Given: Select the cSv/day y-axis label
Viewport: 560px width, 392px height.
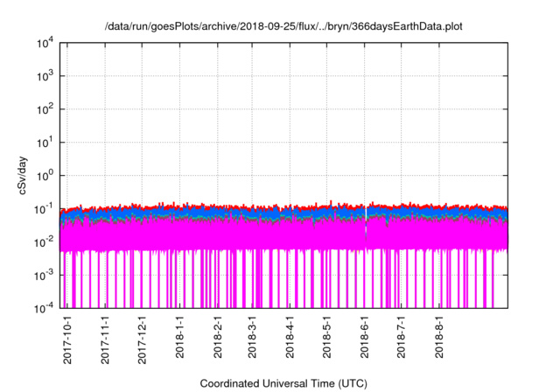Looking at the screenshot, I should click(23, 175).
